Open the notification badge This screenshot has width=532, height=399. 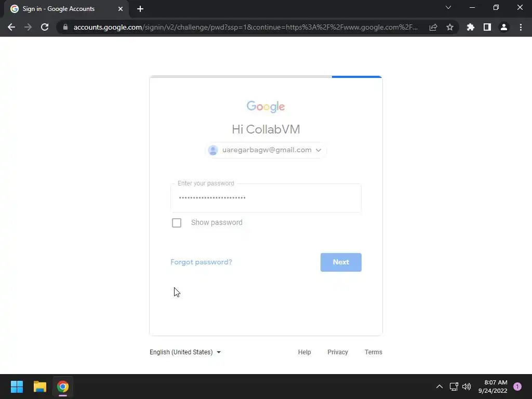coord(517,387)
